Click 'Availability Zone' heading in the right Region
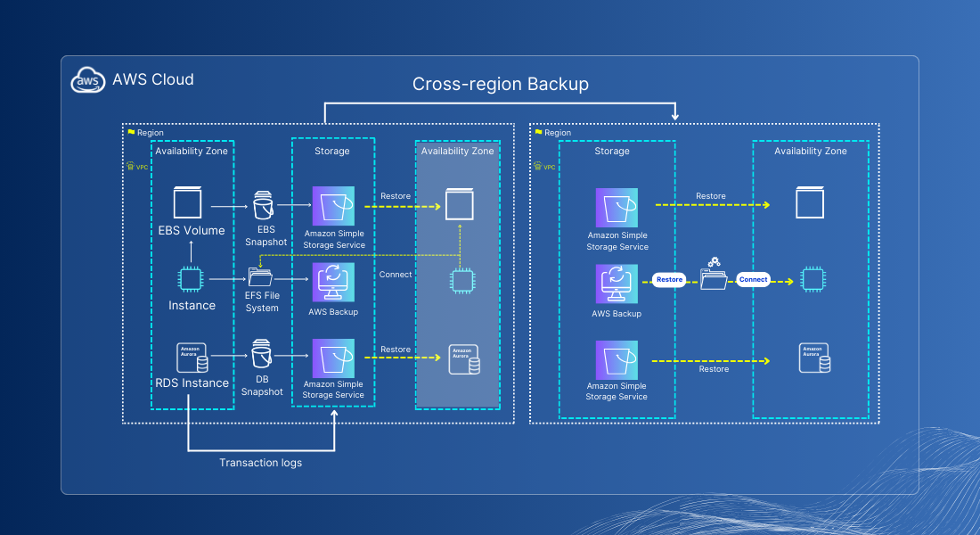Image resolution: width=980 pixels, height=535 pixels. (x=811, y=151)
